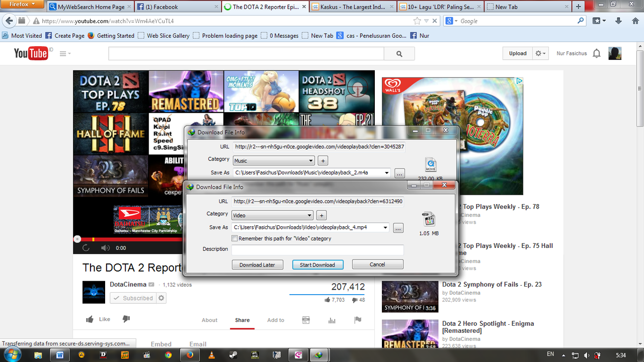
Task: Click the DOTA 2 Top Plays Ep. 78 endscreen thumbnail
Action: point(111,91)
